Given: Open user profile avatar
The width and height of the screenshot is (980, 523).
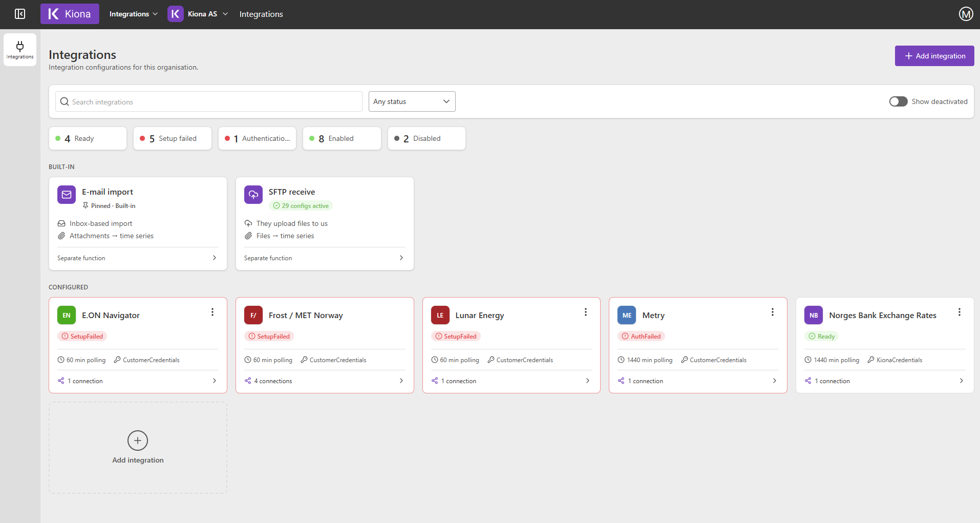Looking at the screenshot, I should click(966, 14).
